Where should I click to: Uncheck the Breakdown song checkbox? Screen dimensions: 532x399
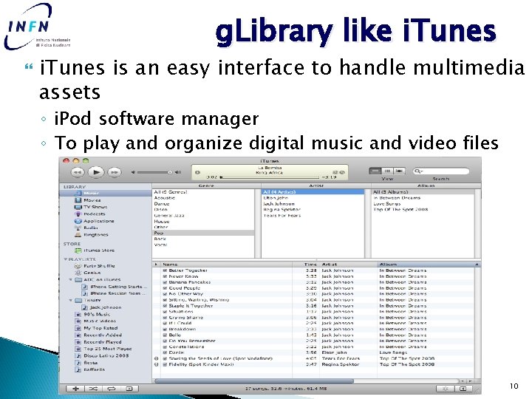pos(166,329)
